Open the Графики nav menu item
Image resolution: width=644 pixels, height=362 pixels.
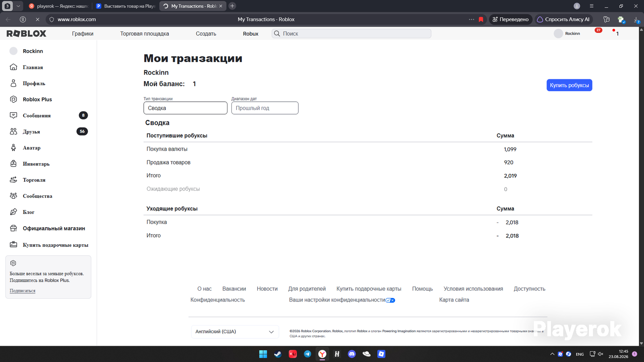(x=83, y=34)
